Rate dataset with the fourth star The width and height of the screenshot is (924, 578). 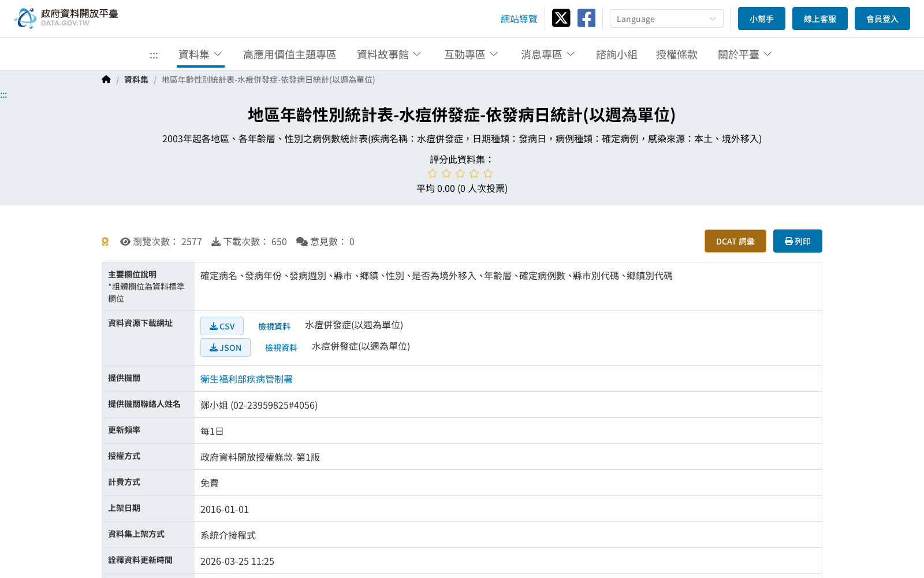(474, 173)
